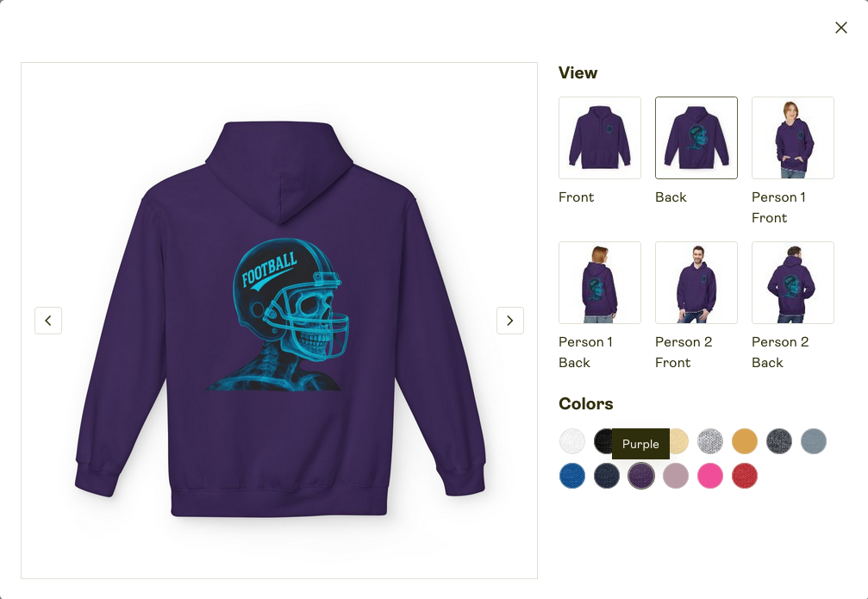
Task: Select the red color swatch
Action: tap(745, 476)
